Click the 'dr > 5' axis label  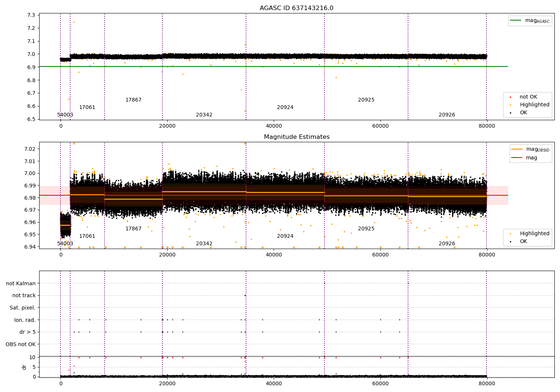click(x=28, y=332)
